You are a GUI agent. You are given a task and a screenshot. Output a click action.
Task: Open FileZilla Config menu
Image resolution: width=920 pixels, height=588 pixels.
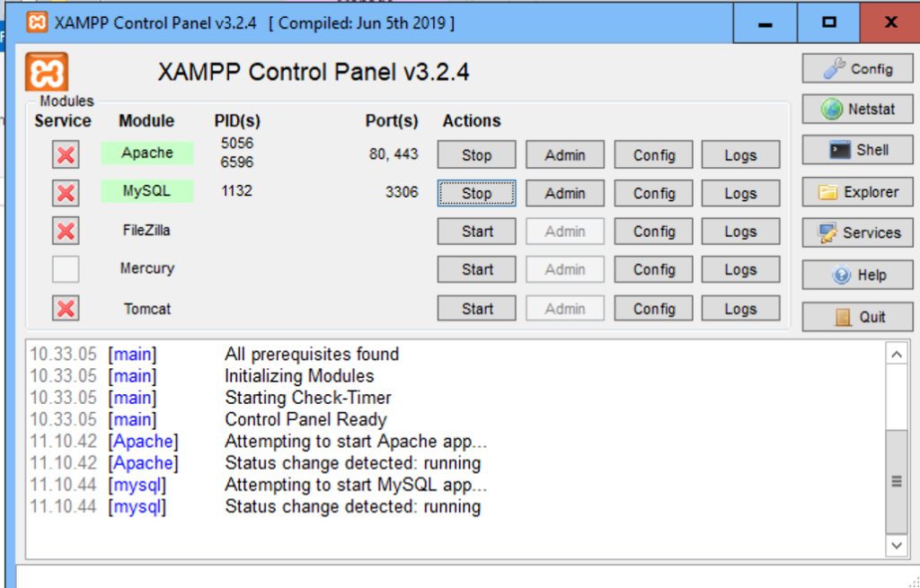(x=654, y=232)
